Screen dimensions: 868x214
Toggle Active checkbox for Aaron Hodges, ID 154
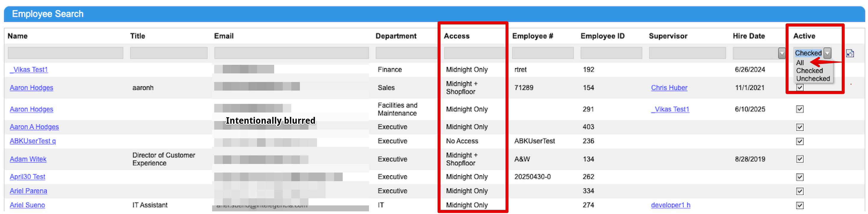pyautogui.click(x=800, y=88)
